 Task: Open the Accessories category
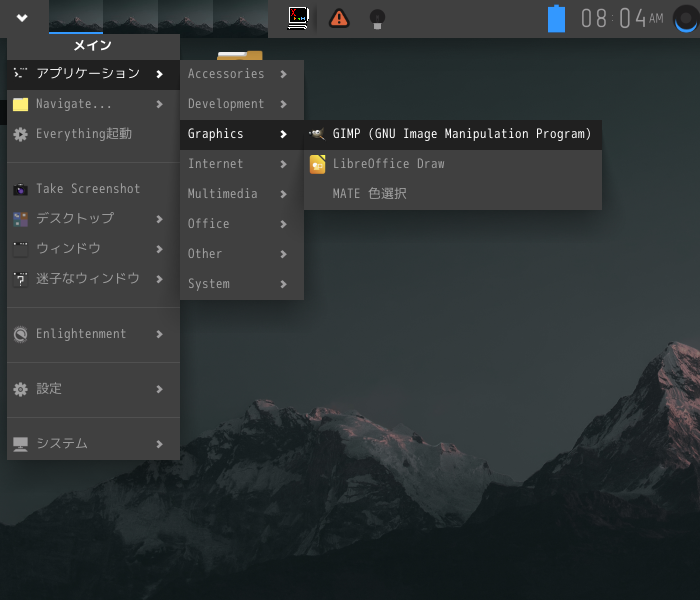[242, 74]
